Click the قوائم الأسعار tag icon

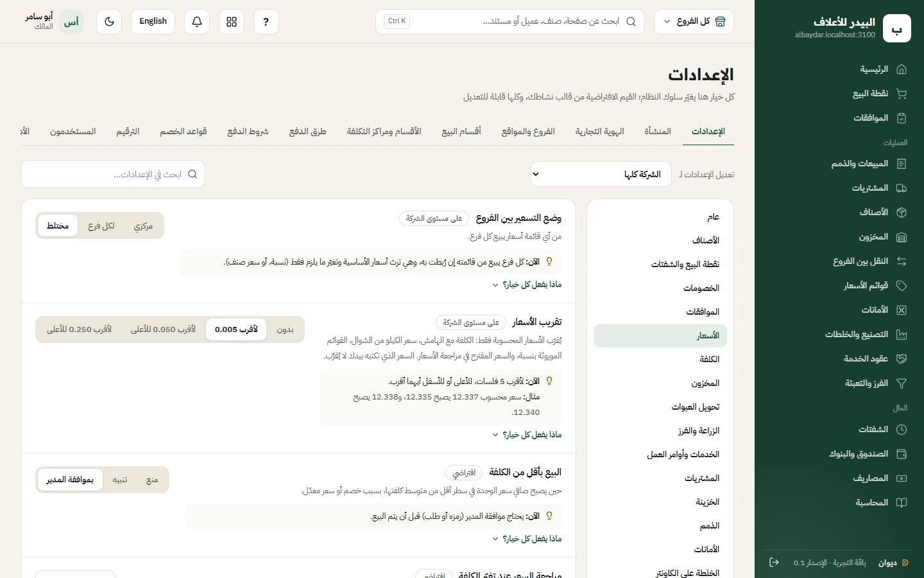(902, 286)
